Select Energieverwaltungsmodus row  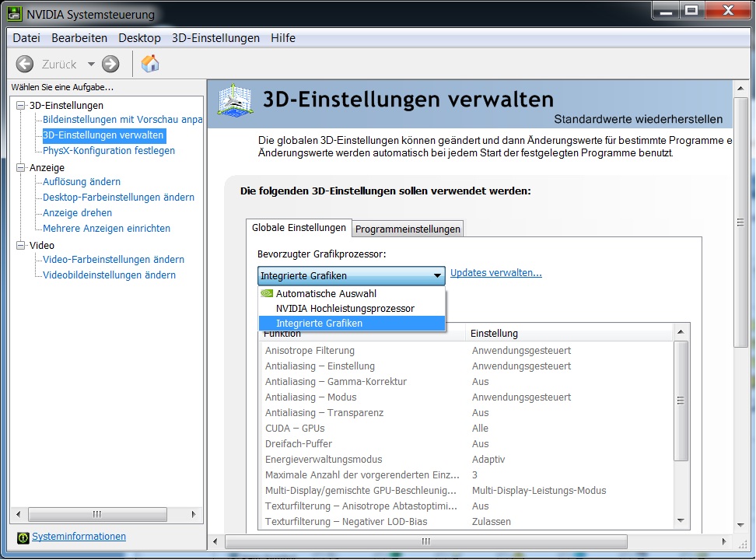(x=466, y=459)
